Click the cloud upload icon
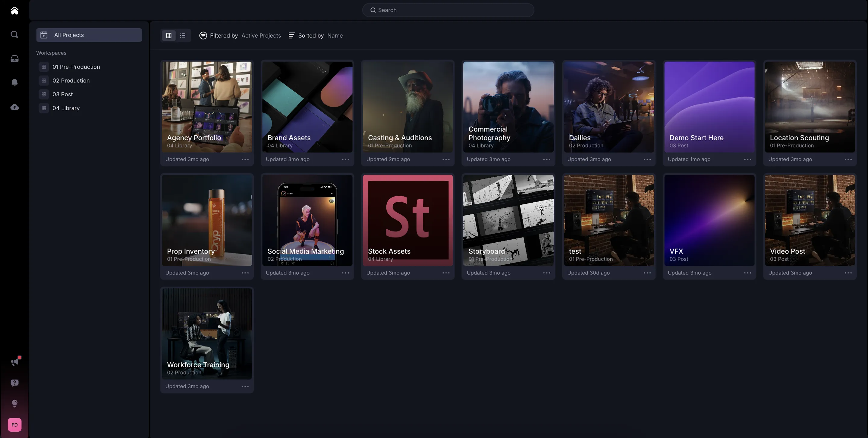The image size is (868, 438). [x=14, y=107]
